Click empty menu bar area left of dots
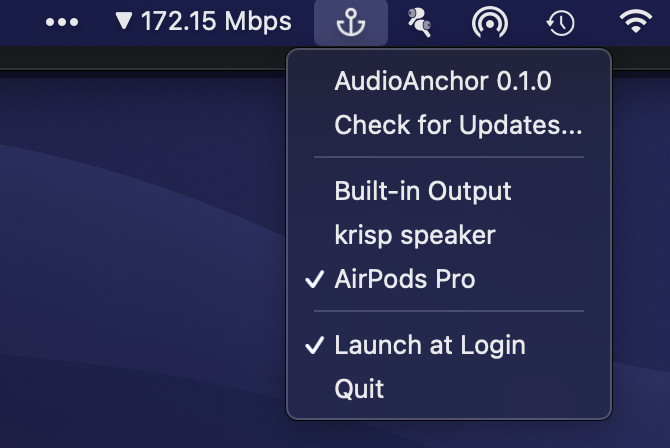Screen dimensions: 670x448 tap(19, 22)
